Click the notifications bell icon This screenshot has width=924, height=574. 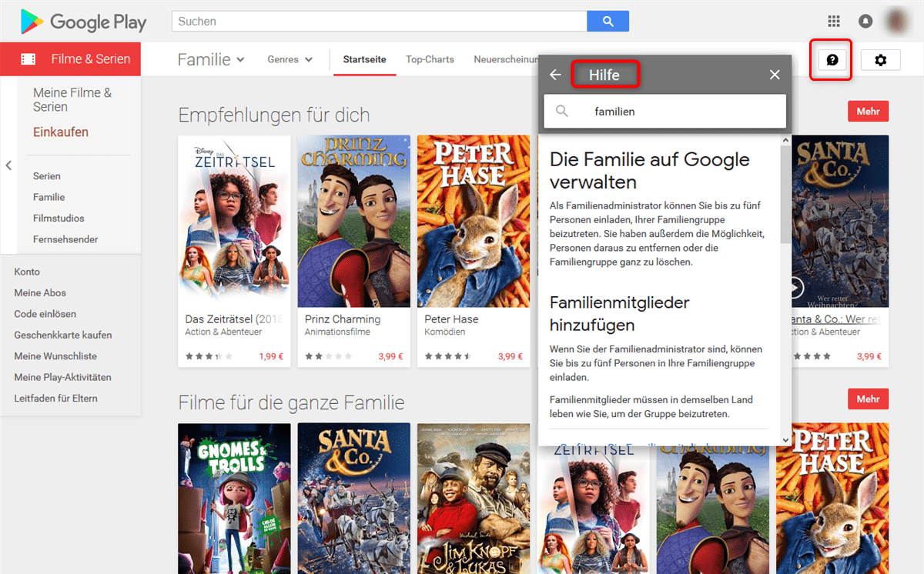pyautogui.click(x=866, y=22)
